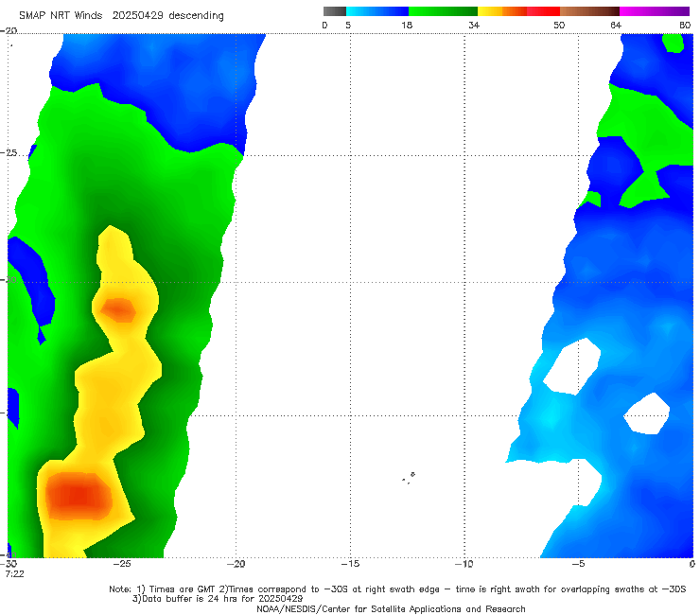700x615 pixels.
Task: Pick the gray segment of the wind color bar
Action: [x=335, y=11]
